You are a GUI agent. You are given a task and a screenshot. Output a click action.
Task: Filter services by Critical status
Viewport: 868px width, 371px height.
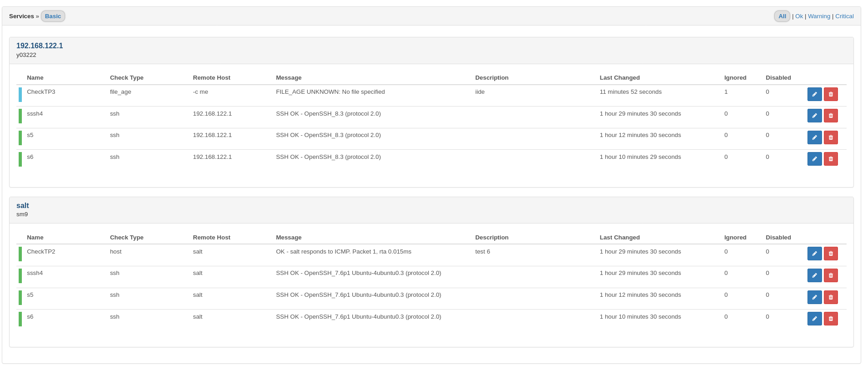pyautogui.click(x=844, y=16)
